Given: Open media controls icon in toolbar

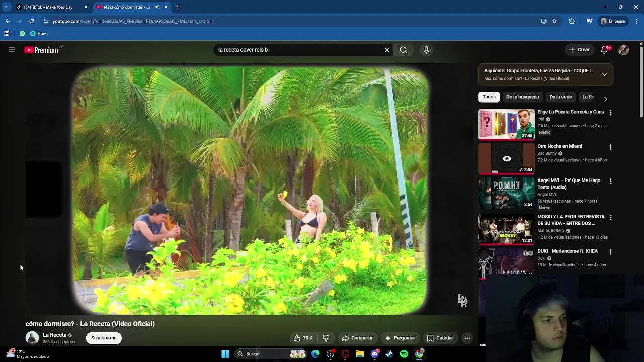Looking at the screenshot, I should pyautogui.click(x=589, y=21).
